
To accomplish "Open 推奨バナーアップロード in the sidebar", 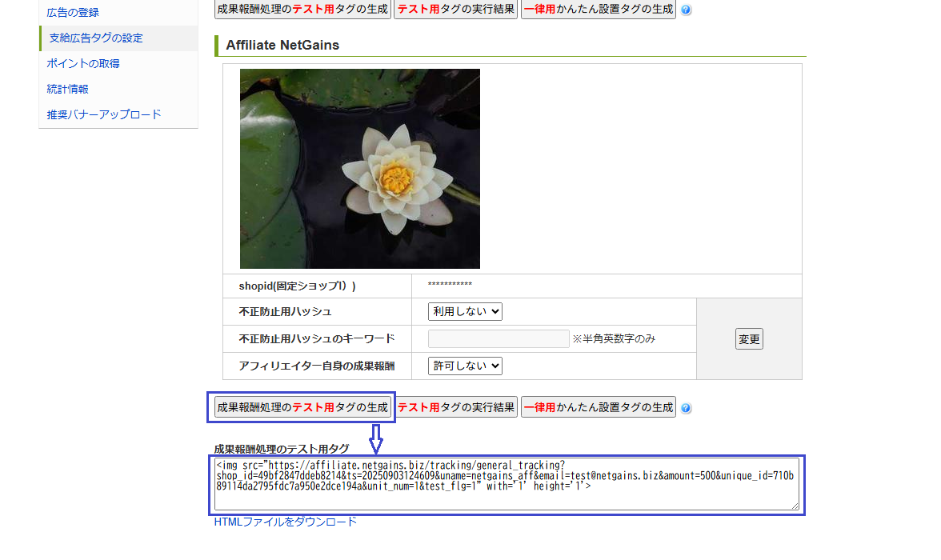I will point(104,114).
